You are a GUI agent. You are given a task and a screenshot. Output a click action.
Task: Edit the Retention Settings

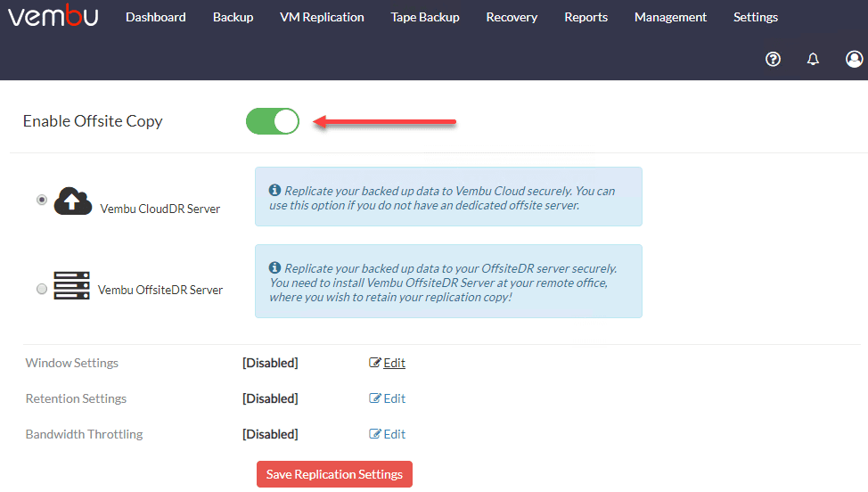(389, 398)
